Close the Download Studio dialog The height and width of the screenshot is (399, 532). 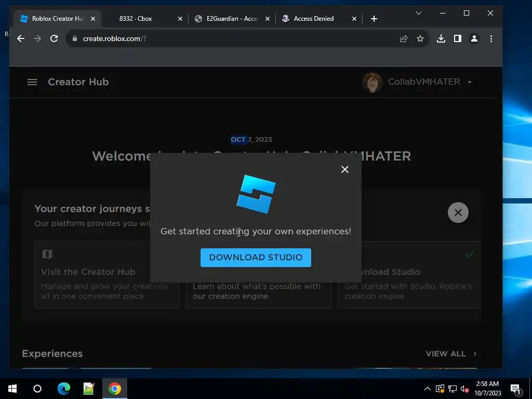point(345,169)
